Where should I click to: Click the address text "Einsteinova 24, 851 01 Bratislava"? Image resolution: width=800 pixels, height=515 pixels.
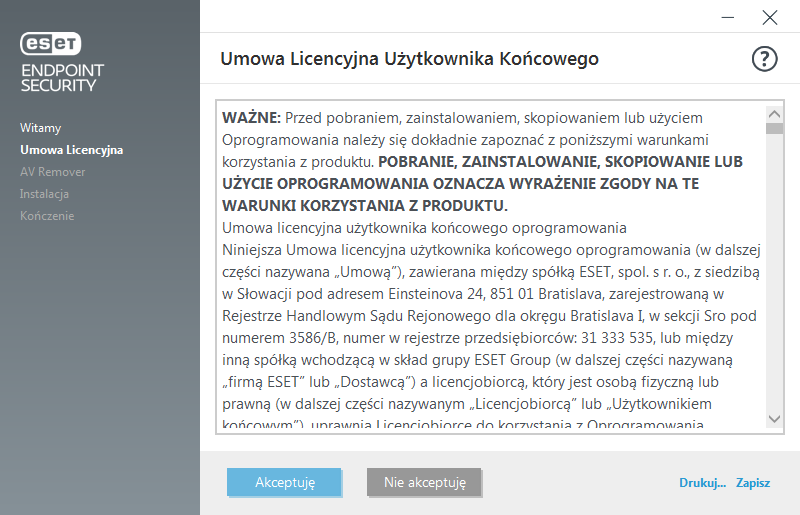tap(496, 294)
